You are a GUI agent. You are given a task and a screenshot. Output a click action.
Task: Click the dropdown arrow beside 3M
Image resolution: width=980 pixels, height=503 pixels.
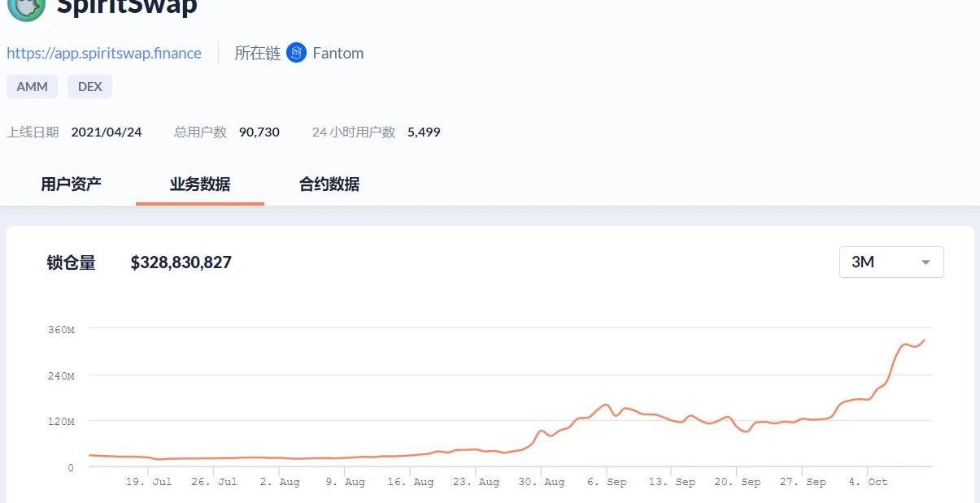click(926, 262)
